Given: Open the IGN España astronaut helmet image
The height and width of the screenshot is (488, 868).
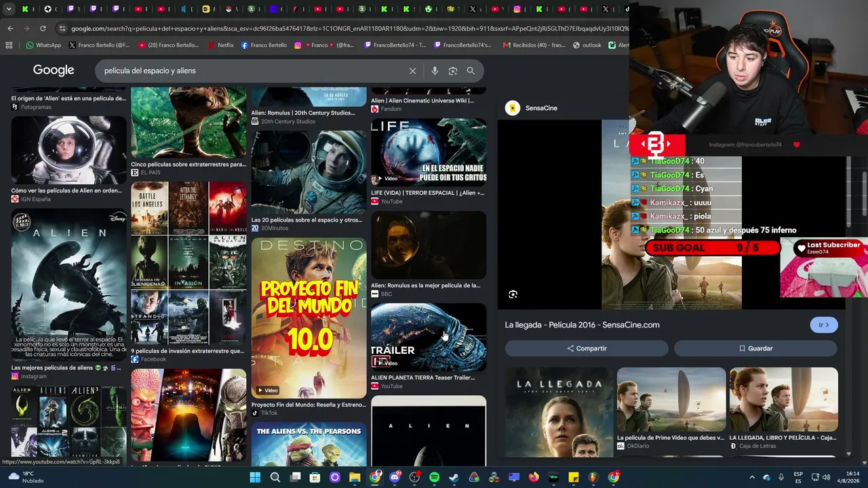Looking at the screenshot, I should tap(68, 150).
